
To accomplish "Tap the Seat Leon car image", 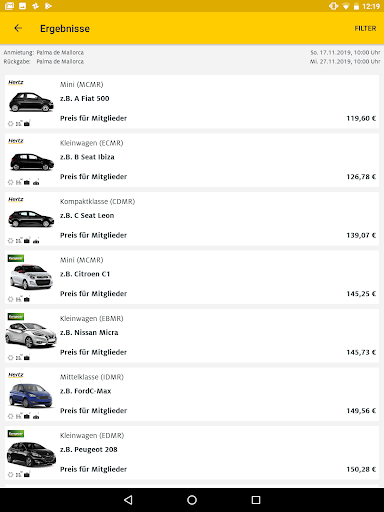I will tap(31, 219).
